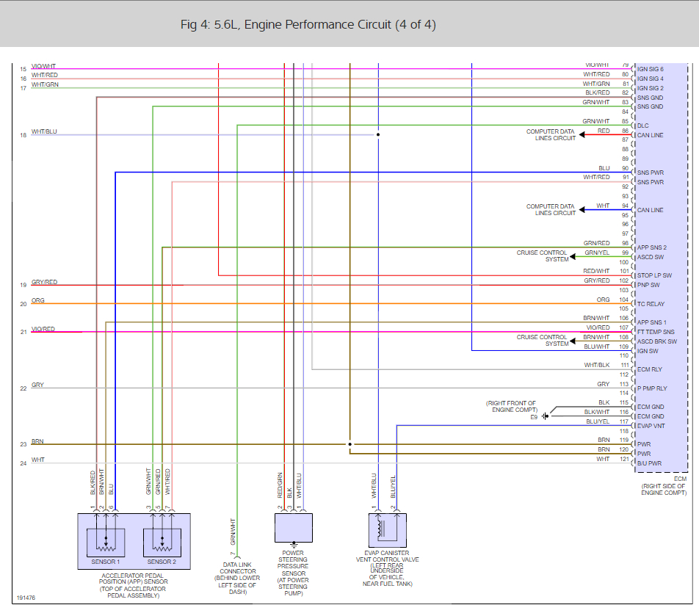Image resolution: width=699 pixels, height=616 pixels.
Task: Click the BRN wire label at line 23
Action: [x=37, y=441]
